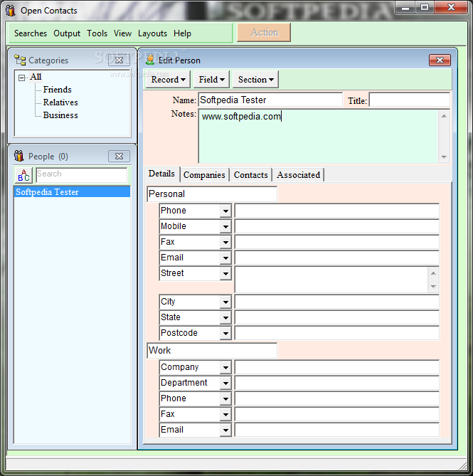Click the Name input field
This screenshot has height=476, width=473.
270,100
